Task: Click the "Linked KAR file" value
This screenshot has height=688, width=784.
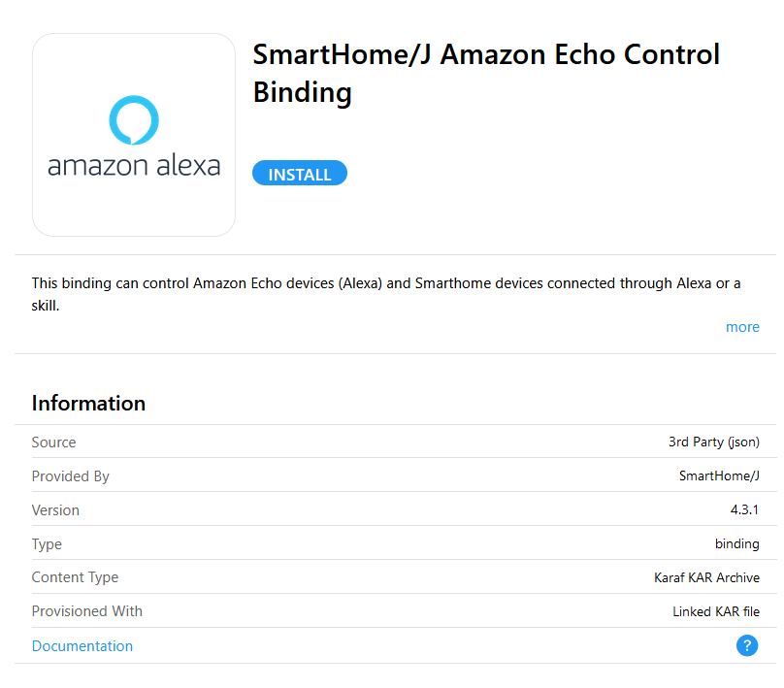Action: tap(715, 611)
